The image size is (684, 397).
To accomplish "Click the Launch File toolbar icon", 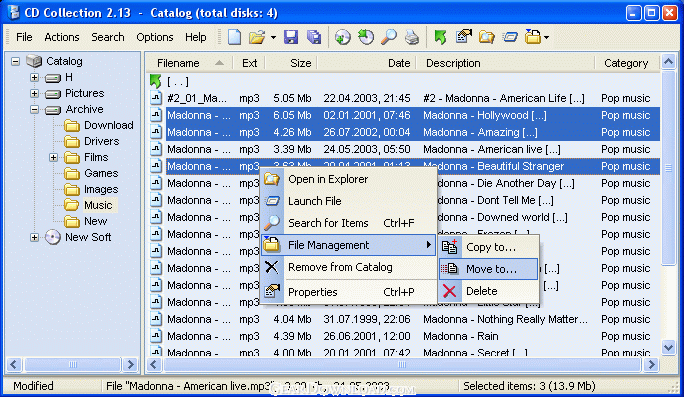I will (510, 37).
